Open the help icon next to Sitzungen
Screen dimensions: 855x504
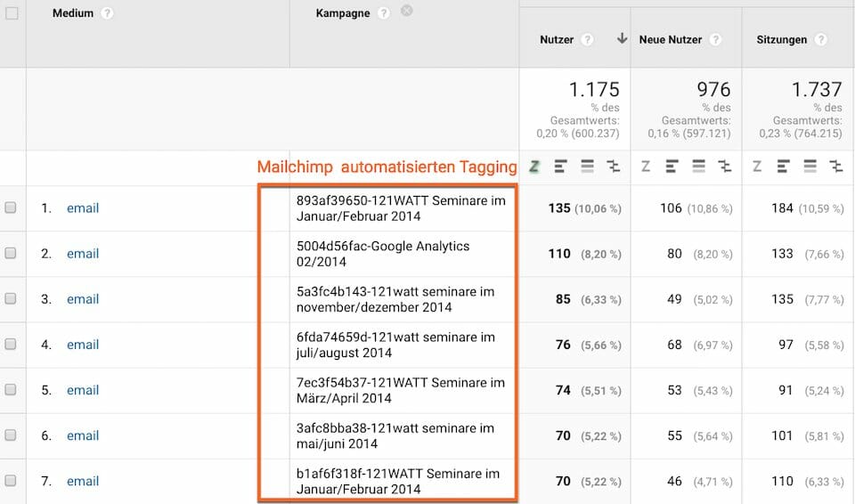820,39
